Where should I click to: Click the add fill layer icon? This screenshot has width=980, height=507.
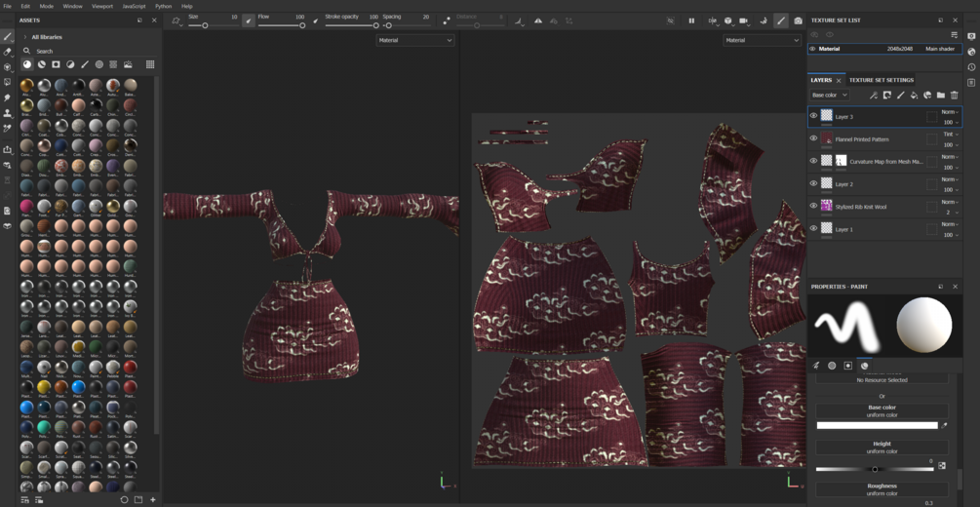click(x=914, y=95)
